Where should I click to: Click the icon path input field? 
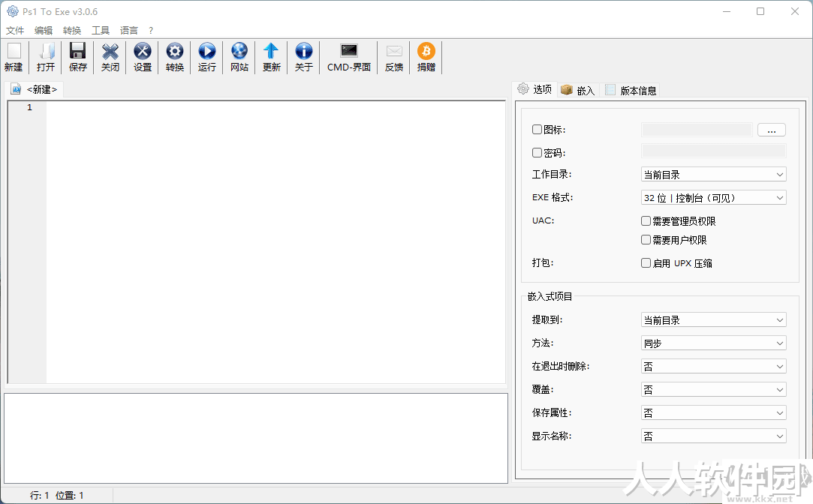[x=697, y=130]
